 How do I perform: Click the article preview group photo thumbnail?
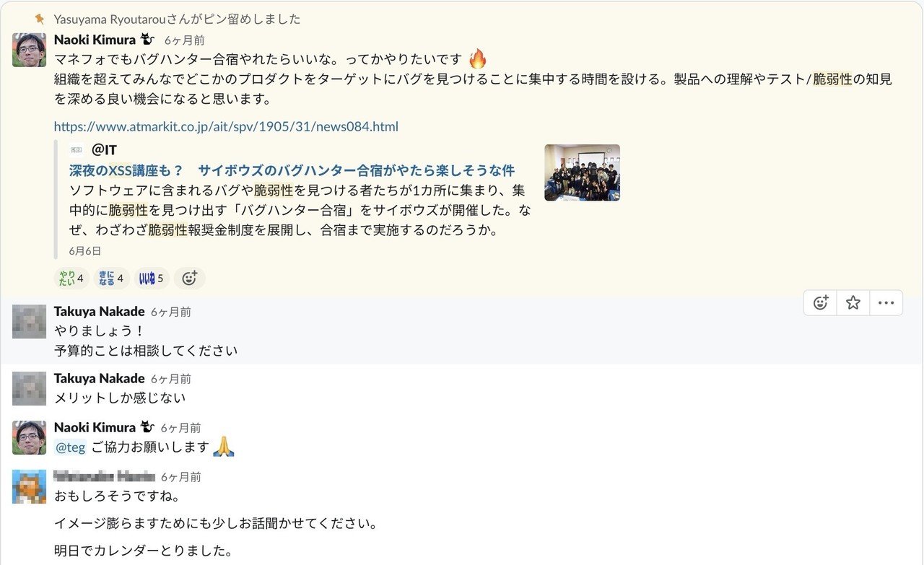point(582,172)
